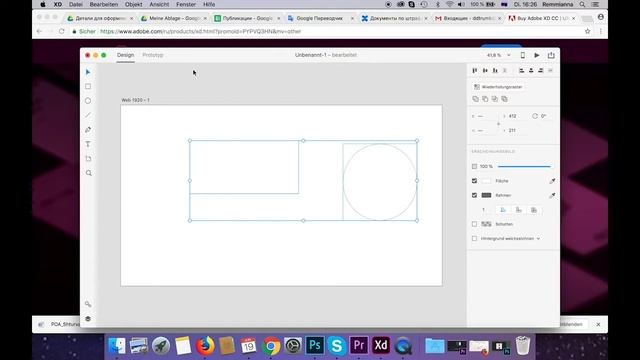Open the zoom percentage dropdown

pos(509,55)
